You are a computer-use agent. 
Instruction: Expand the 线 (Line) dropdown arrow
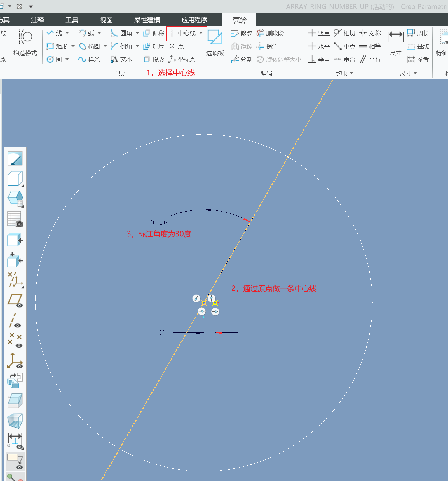(x=67, y=33)
